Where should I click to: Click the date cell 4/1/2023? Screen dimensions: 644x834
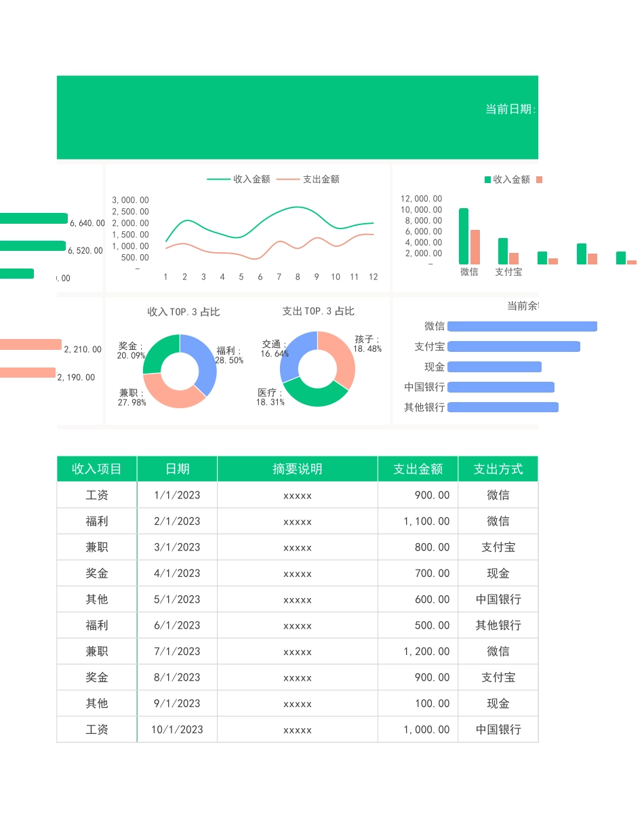(177, 573)
